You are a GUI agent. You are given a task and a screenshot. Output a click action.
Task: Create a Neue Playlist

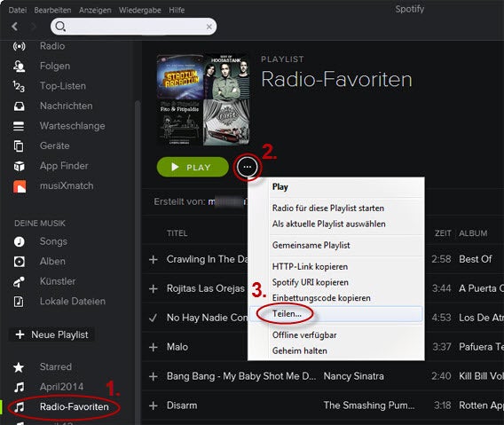[51, 335]
